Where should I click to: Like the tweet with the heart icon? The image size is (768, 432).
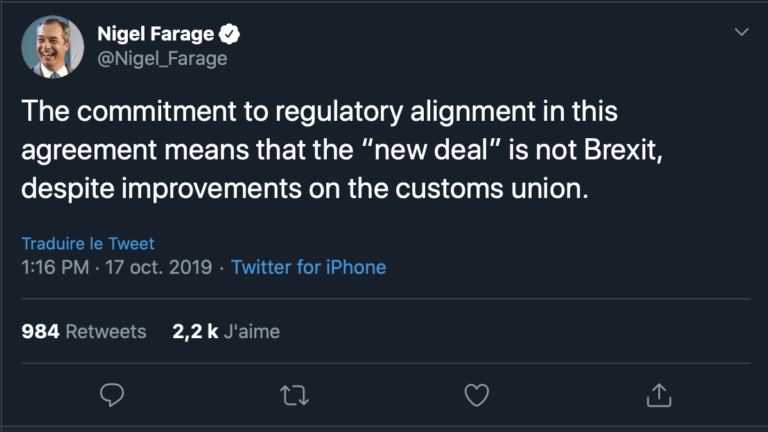tap(477, 395)
